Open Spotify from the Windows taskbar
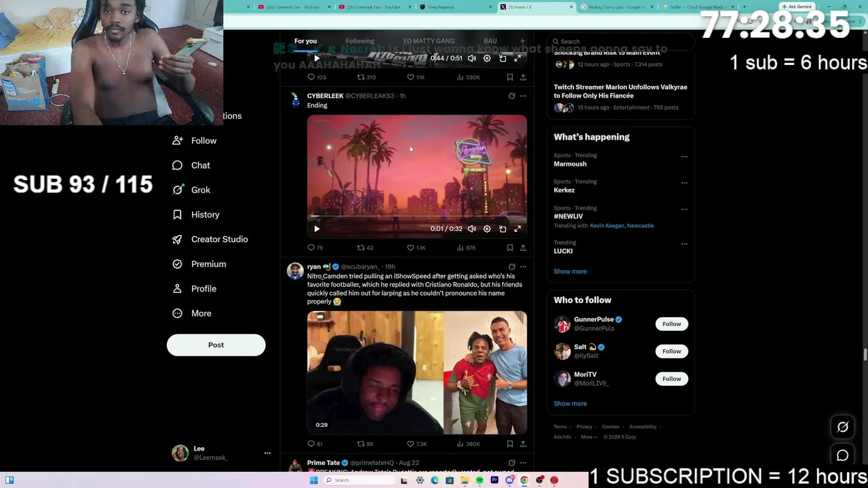Screen dimensions: 868x488 (x=479, y=481)
